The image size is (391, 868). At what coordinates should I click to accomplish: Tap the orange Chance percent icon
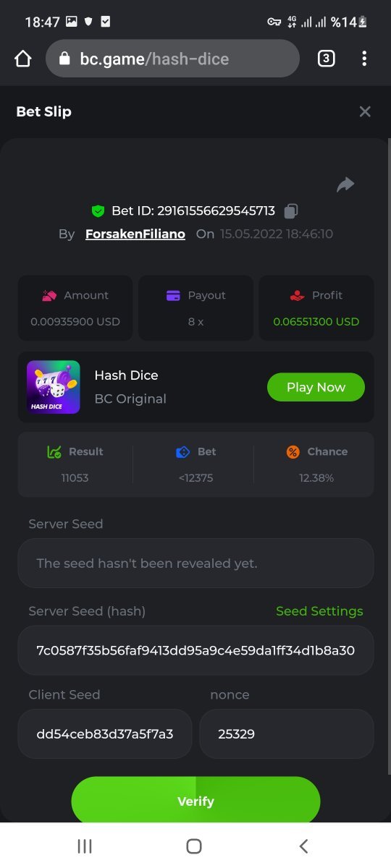(x=293, y=452)
